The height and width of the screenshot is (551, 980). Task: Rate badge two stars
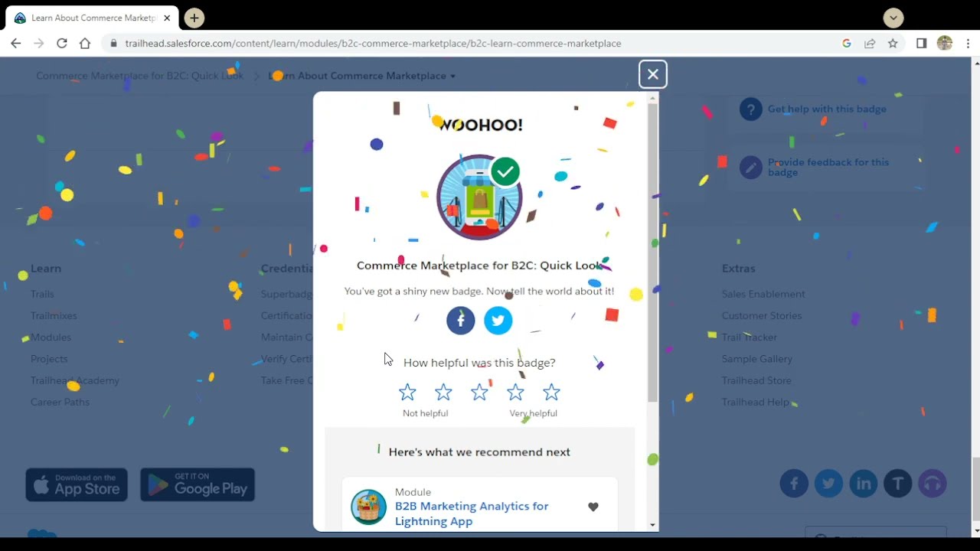pyautogui.click(x=443, y=393)
